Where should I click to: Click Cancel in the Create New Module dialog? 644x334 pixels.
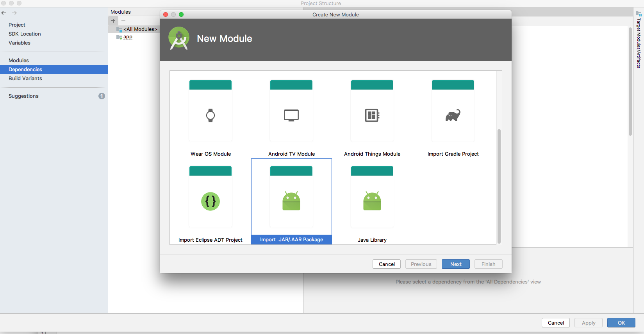click(387, 264)
